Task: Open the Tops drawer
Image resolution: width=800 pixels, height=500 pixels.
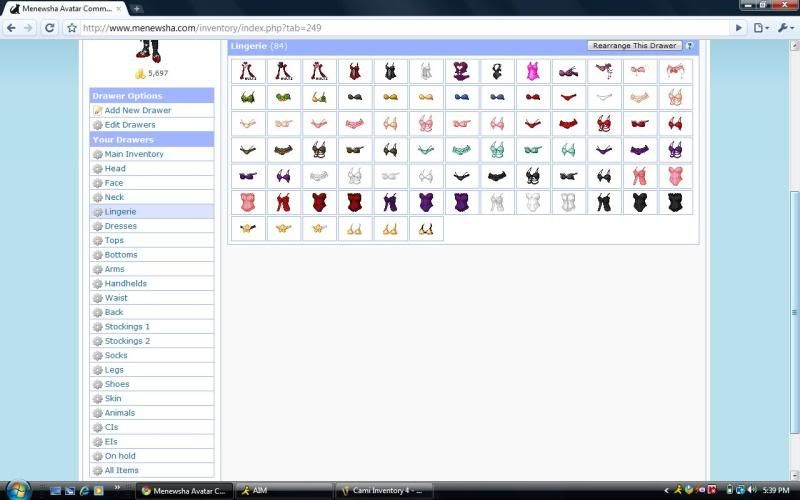Action: pyautogui.click(x=114, y=240)
